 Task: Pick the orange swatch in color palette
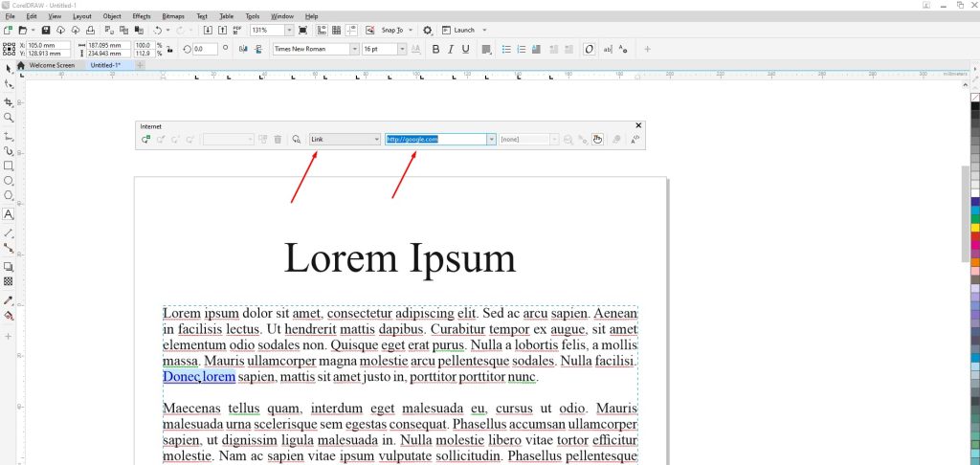[975, 262]
